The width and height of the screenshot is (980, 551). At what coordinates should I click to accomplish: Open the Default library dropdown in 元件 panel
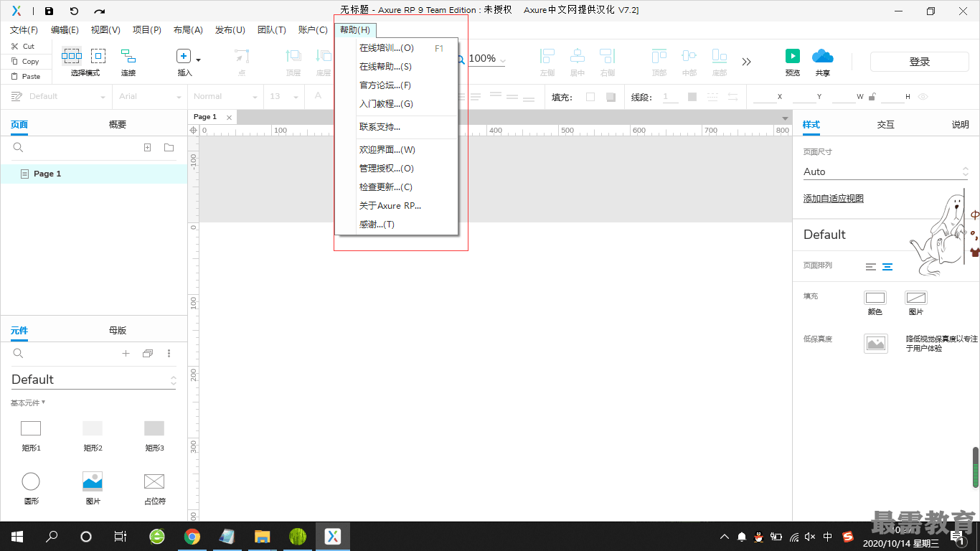point(93,380)
